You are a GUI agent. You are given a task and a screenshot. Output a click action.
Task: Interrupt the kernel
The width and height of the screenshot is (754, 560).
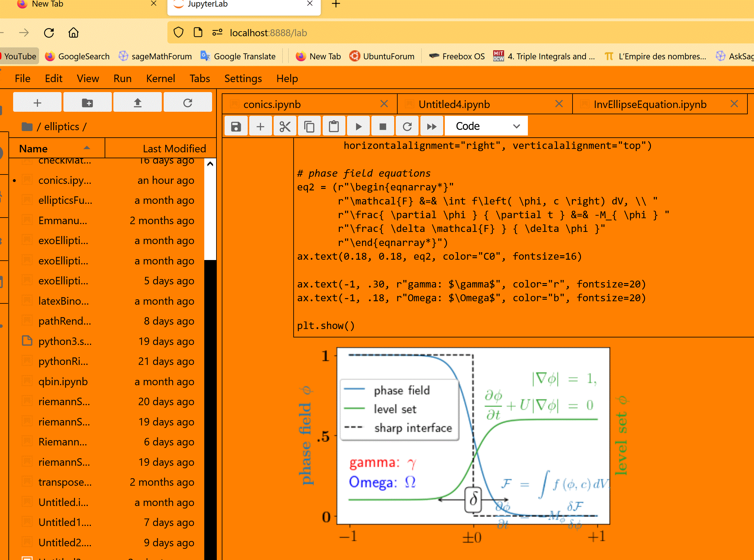coord(383,126)
